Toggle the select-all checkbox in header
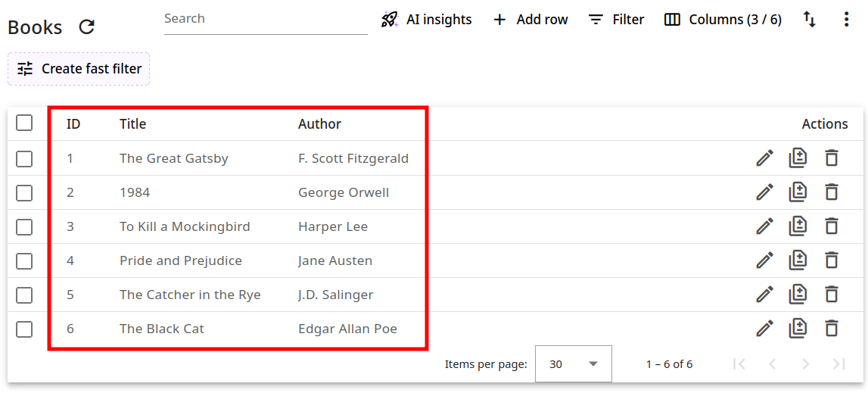This screenshot has height=393, width=868. [24, 123]
